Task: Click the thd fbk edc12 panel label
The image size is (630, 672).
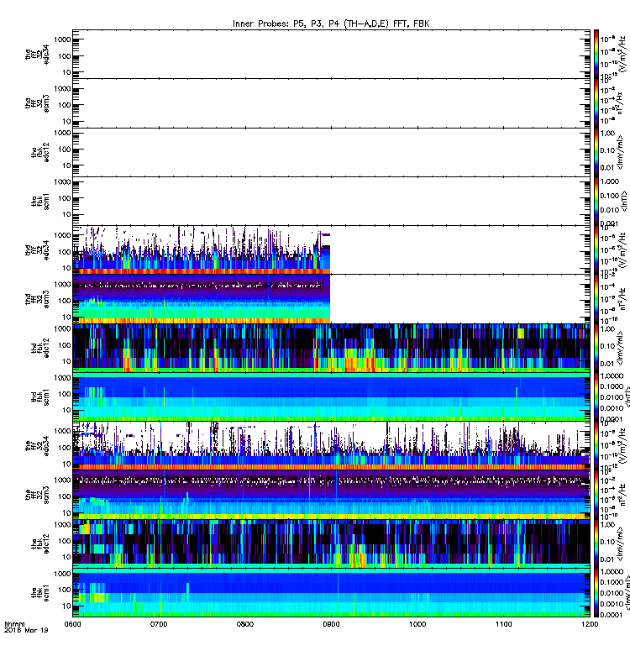Action: (40, 348)
